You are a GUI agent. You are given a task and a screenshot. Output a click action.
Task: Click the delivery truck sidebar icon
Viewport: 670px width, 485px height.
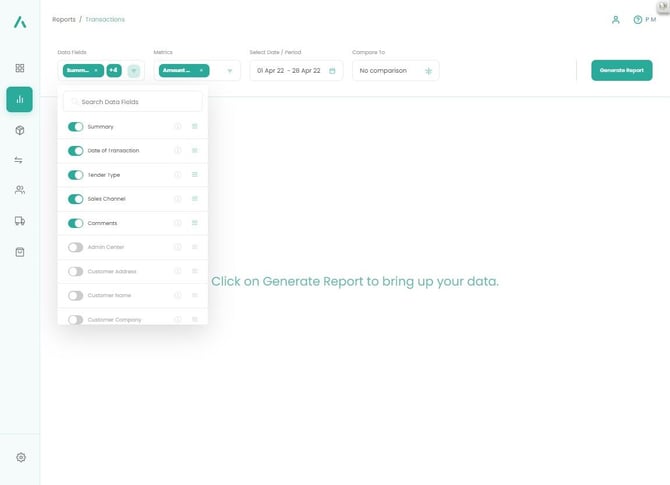tap(20, 221)
